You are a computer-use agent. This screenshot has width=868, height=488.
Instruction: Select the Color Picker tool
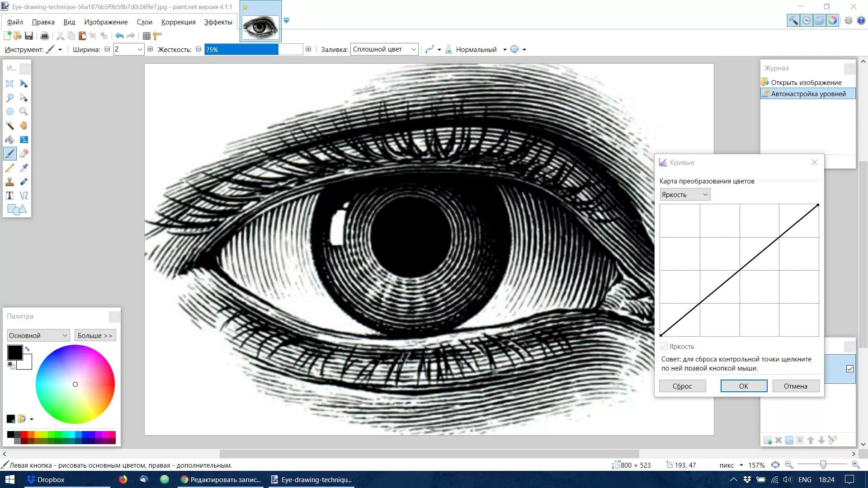[24, 168]
